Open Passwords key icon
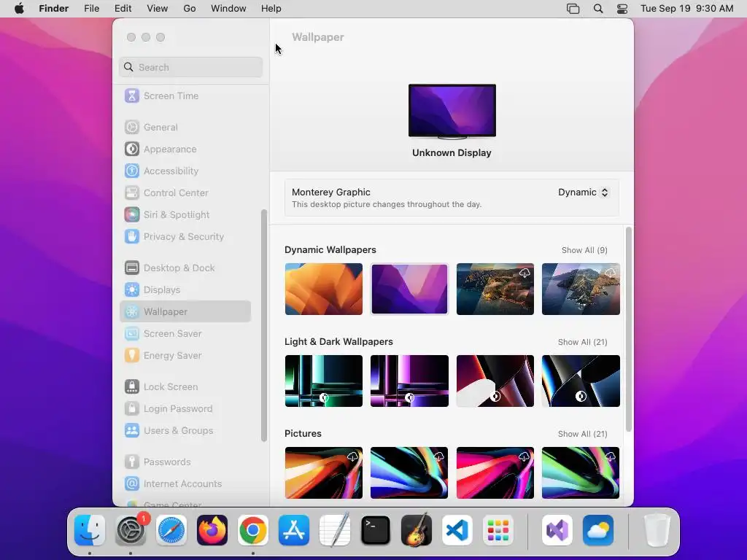The image size is (747, 560). [x=132, y=462]
